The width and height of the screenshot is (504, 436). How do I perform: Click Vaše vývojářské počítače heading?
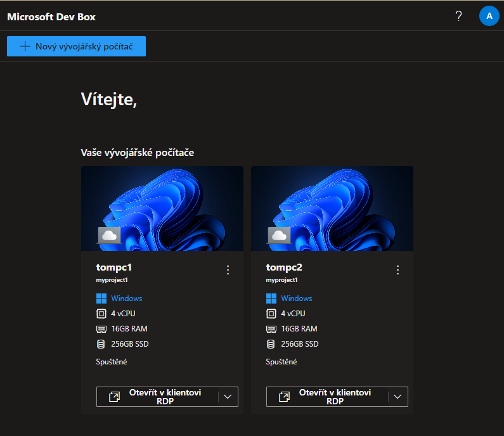tap(137, 153)
